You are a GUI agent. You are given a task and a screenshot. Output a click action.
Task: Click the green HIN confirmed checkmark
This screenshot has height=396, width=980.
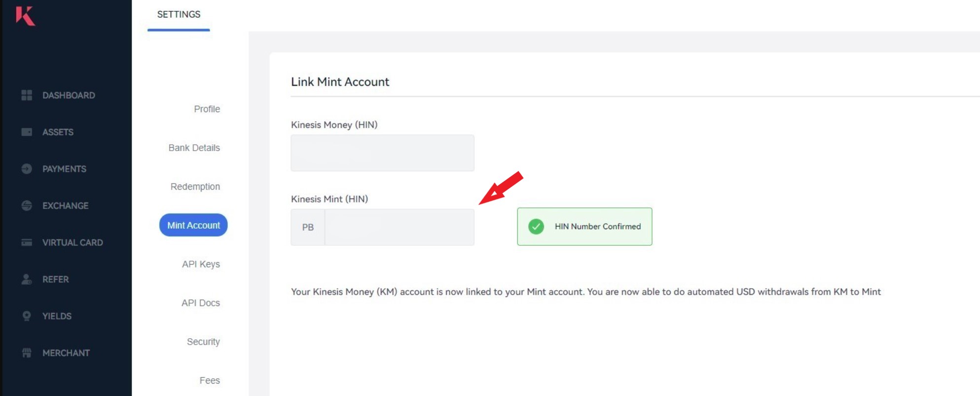click(536, 227)
